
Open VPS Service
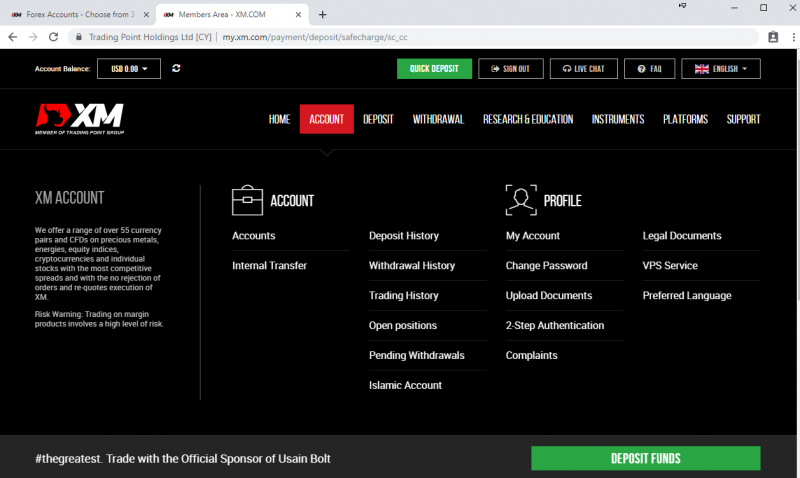point(670,265)
